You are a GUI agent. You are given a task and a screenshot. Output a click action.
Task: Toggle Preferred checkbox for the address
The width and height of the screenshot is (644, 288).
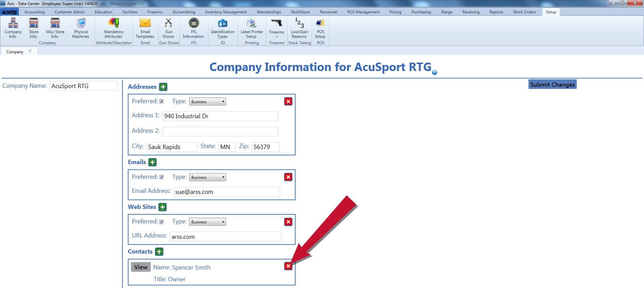(162, 101)
